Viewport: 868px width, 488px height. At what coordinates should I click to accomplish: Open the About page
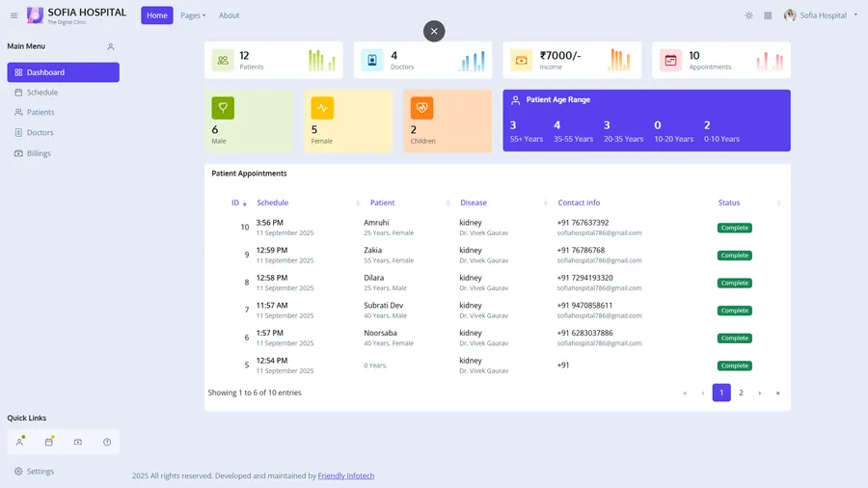click(229, 15)
